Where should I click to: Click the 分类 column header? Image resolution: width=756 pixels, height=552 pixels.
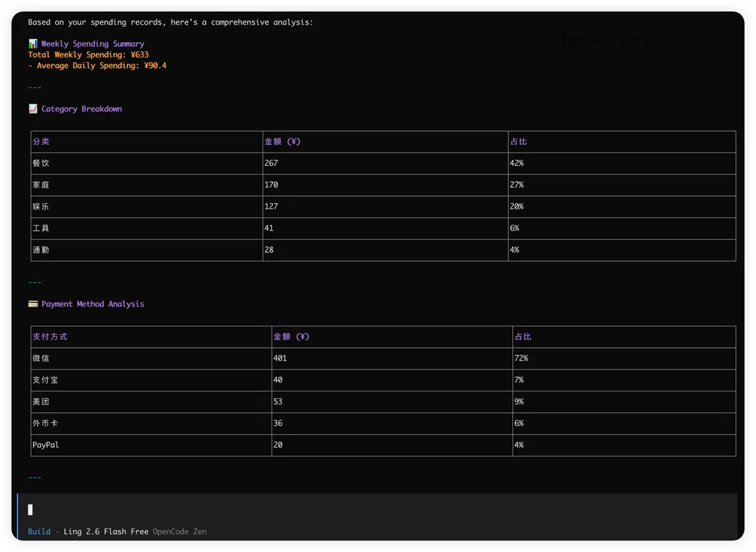41,142
